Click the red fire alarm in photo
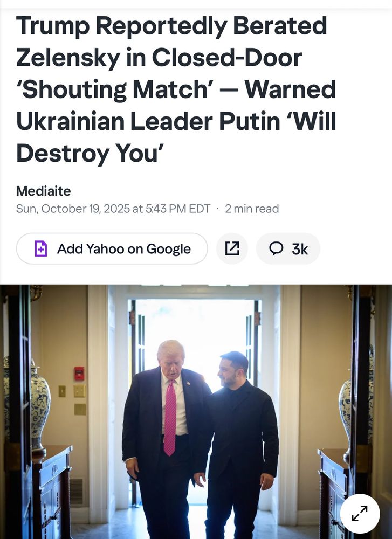The image size is (392, 539). [79, 374]
